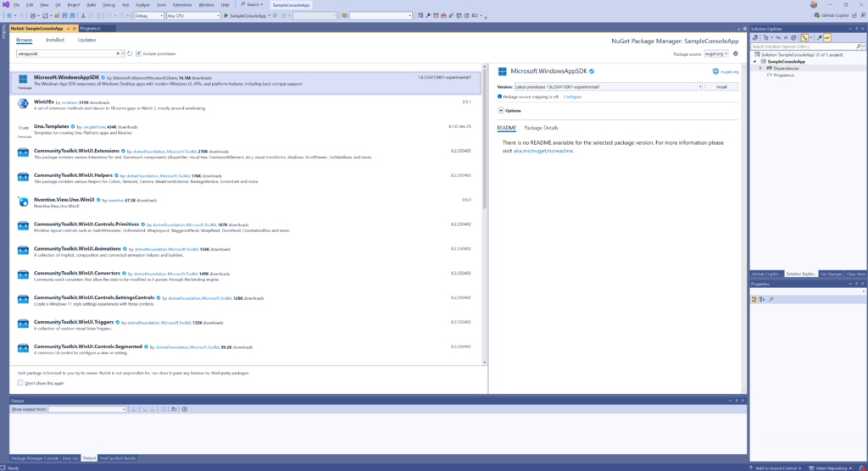Click Solution Explorer home view switch icon
Image resolution: width=868 pixels, height=471 pixels.
click(755, 37)
